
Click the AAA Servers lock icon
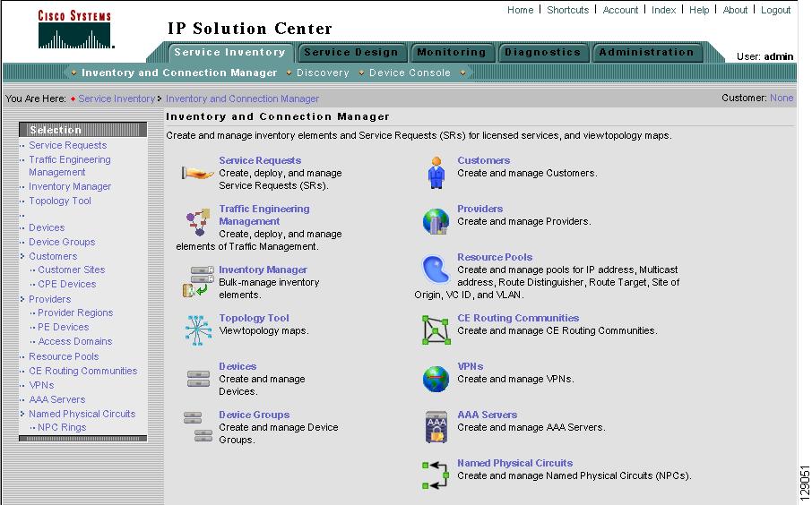tap(436, 427)
